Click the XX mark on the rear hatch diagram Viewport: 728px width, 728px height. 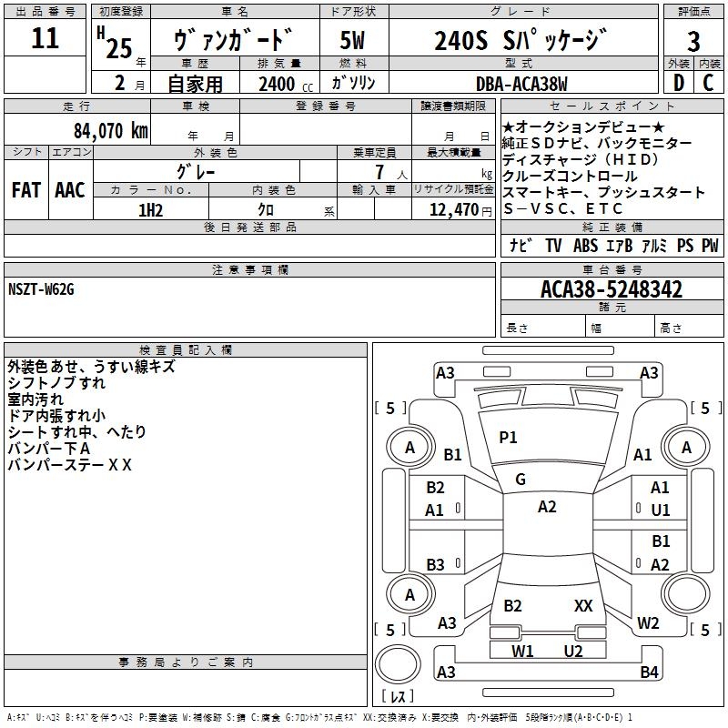(x=583, y=605)
